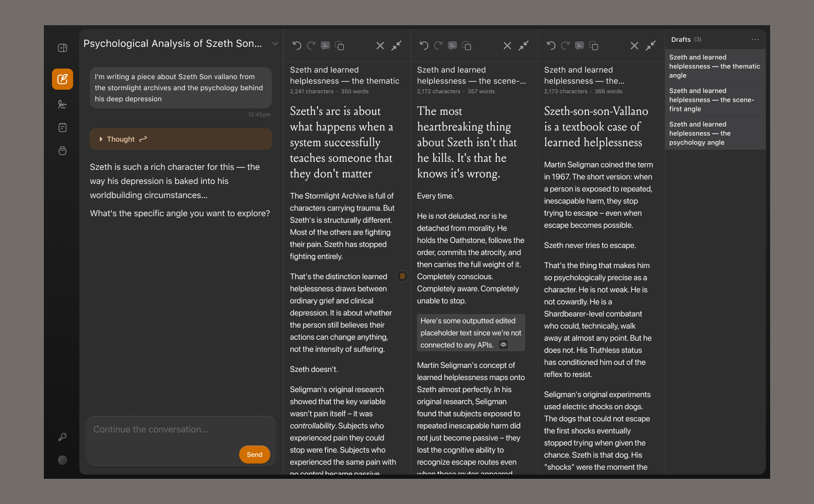Toggle the orange annotation marker beside thematic draft
This screenshot has width=814, height=504.
[x=402, y=276]
